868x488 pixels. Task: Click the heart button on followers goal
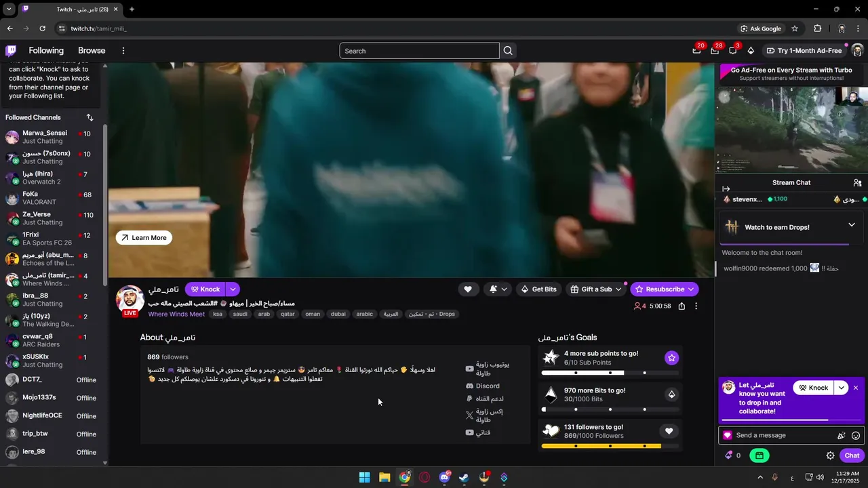669,431
